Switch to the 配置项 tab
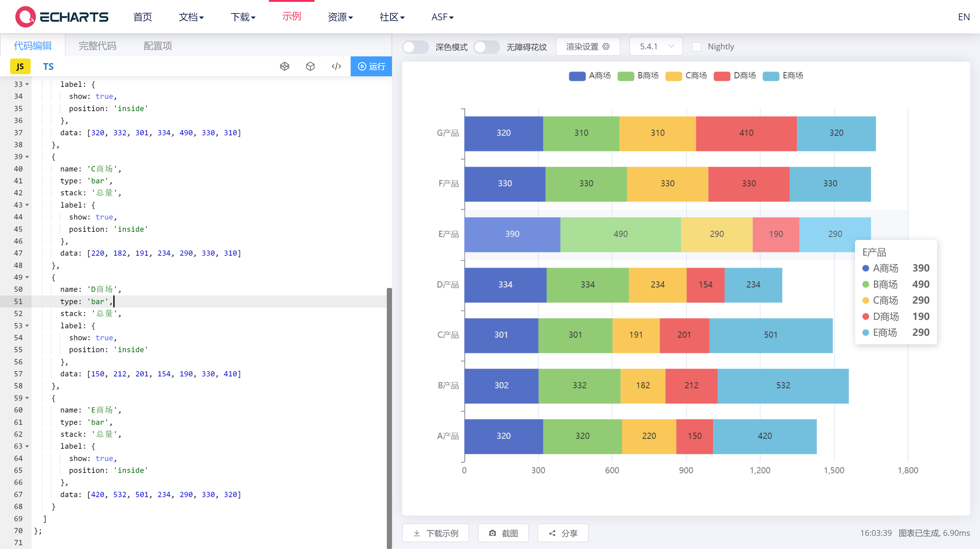Viewport: 980px width, 549px height. pos(157,46)
